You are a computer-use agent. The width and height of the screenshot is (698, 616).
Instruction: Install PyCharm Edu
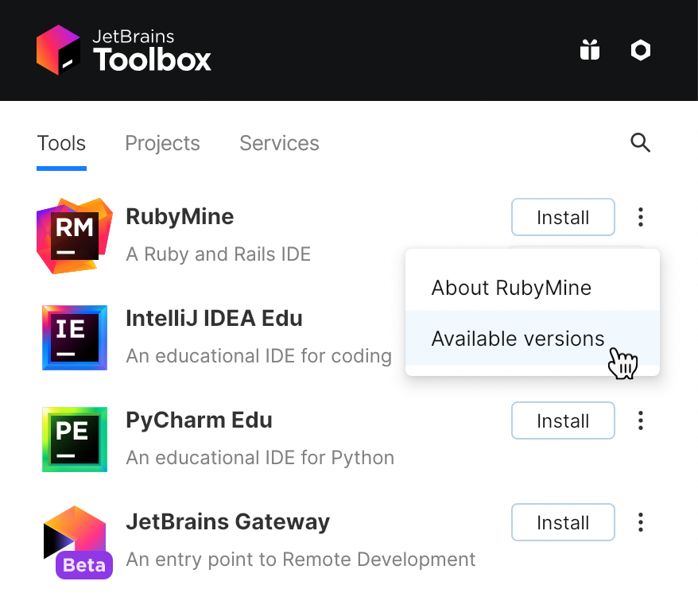pos(563,420)
